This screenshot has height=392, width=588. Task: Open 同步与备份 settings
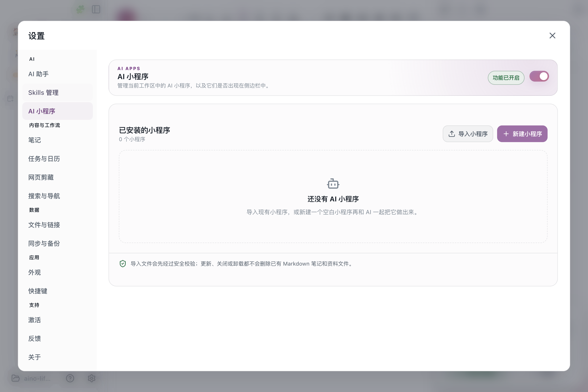pos(58,244)
